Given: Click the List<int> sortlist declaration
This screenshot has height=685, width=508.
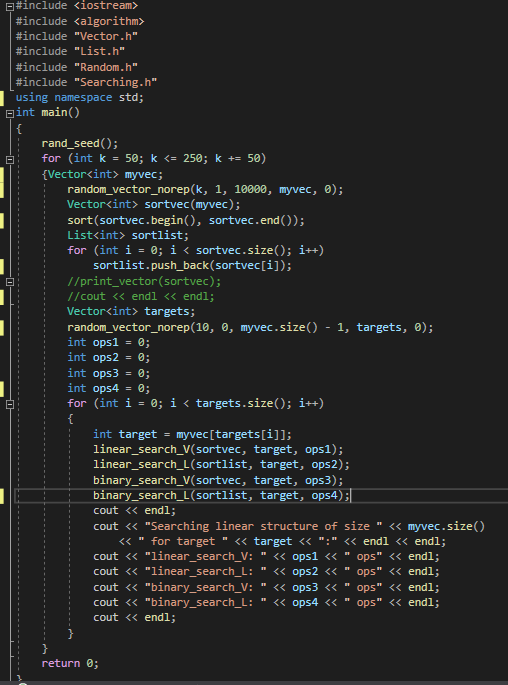Looking at the screenshot, I should point(128,235).
